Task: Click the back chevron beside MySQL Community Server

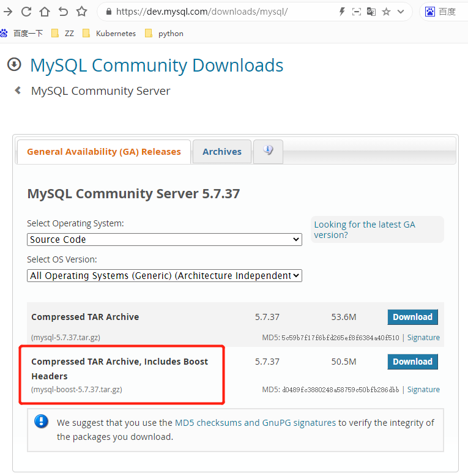Action: tap(18, 91)
